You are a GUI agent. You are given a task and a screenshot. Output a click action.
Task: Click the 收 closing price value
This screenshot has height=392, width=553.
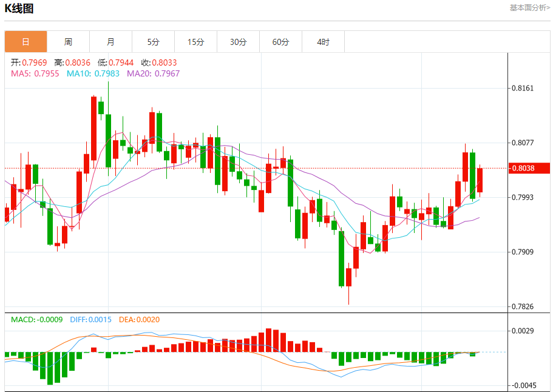[159, 63]
